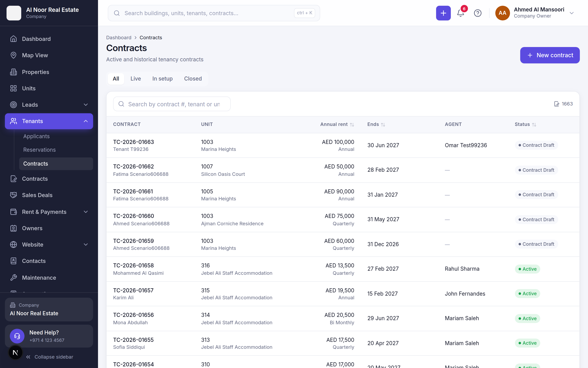
Task: Sort table by Ends column
Action: point(376,124)
